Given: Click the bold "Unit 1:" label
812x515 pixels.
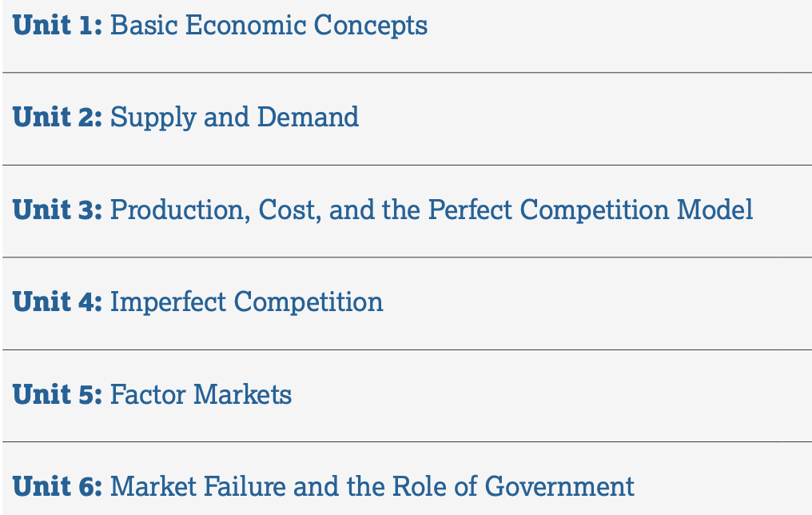Looking at the screenshot, I should click(58, 25).
